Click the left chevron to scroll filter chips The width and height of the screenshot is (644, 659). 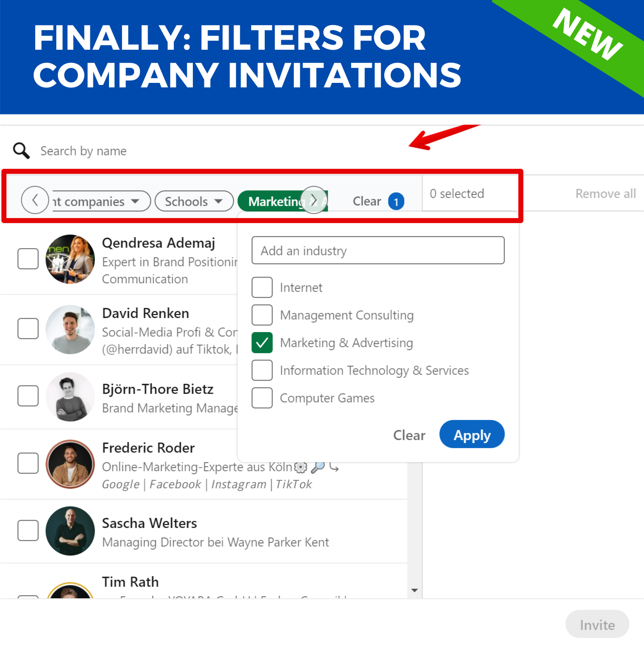click(x=35, y=200)
